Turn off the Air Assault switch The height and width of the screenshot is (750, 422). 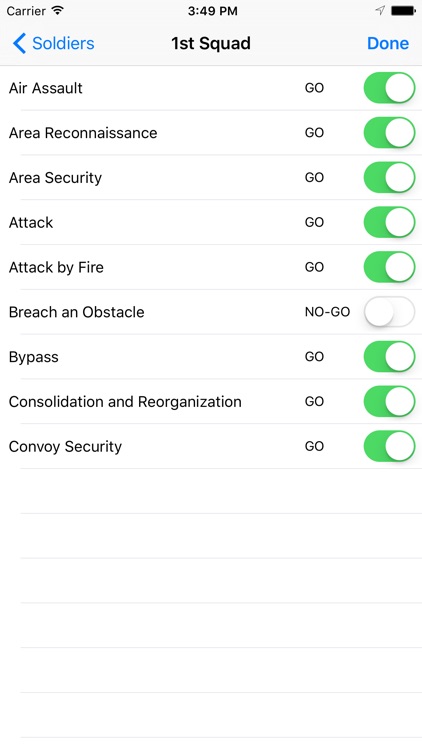389,88
